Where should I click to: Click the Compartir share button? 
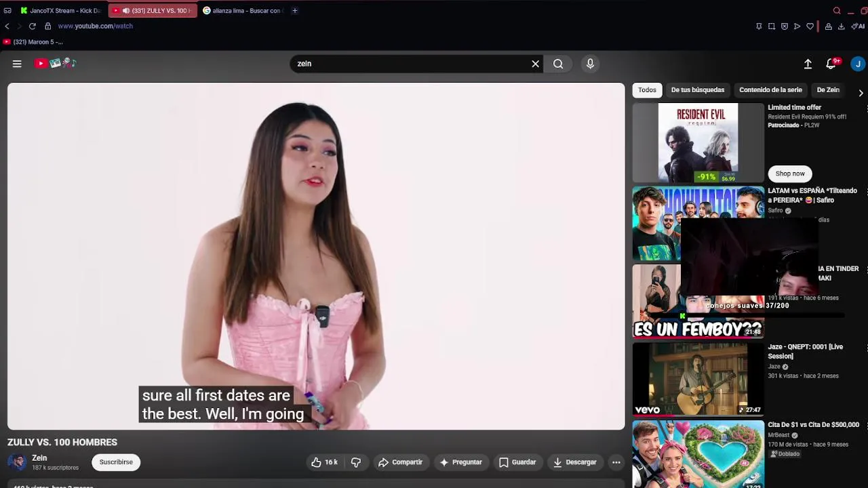point(401,462)
